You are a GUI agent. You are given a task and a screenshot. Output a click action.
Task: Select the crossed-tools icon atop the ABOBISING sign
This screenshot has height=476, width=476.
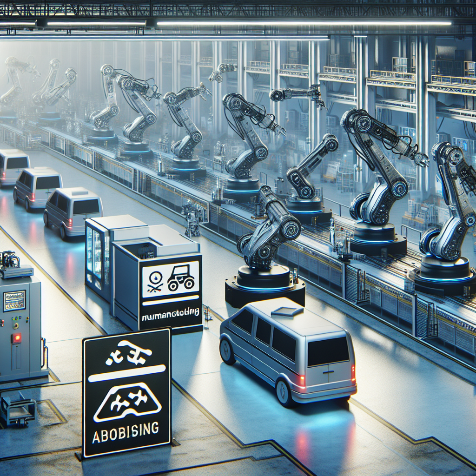[x=129, y=353]
